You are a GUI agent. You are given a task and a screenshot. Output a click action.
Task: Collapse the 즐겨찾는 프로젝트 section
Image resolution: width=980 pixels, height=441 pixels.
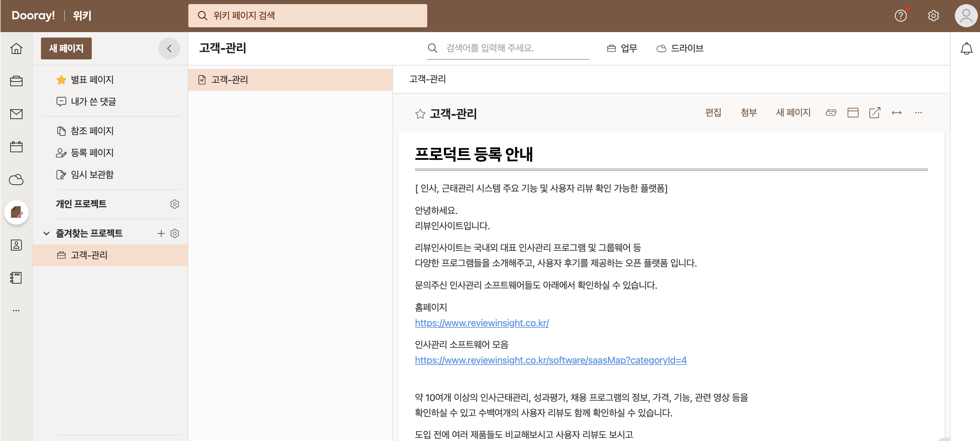(x=46, y=233)
